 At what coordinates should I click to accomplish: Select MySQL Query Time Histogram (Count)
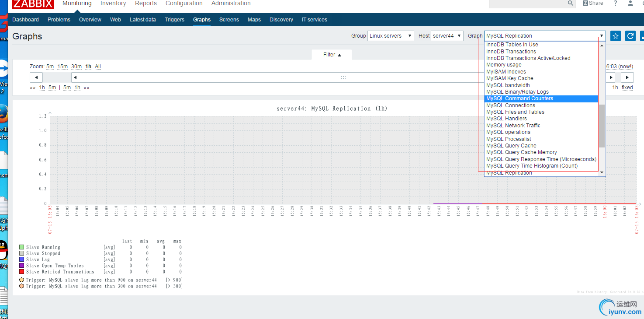pos(541,166)
